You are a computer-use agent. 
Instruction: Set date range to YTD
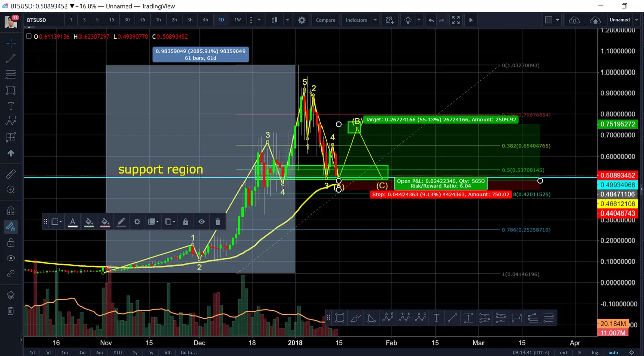[x=117, y=352]
